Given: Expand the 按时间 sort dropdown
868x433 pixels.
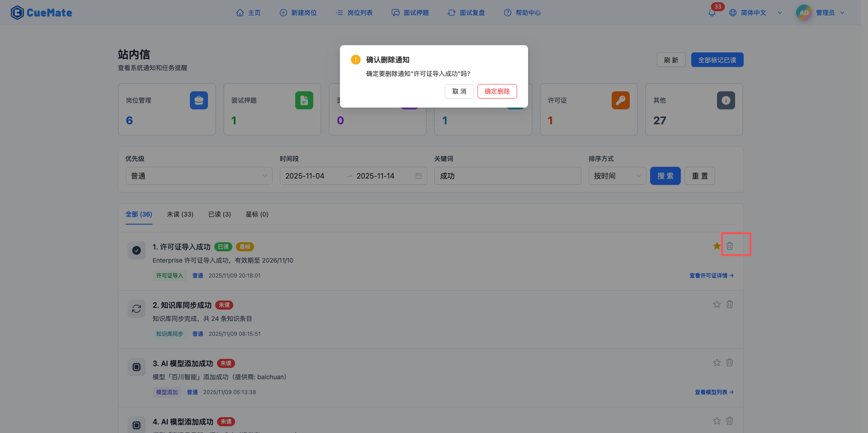Looking at the screenshot, I should pyautogui.click(x=617, y=176).
